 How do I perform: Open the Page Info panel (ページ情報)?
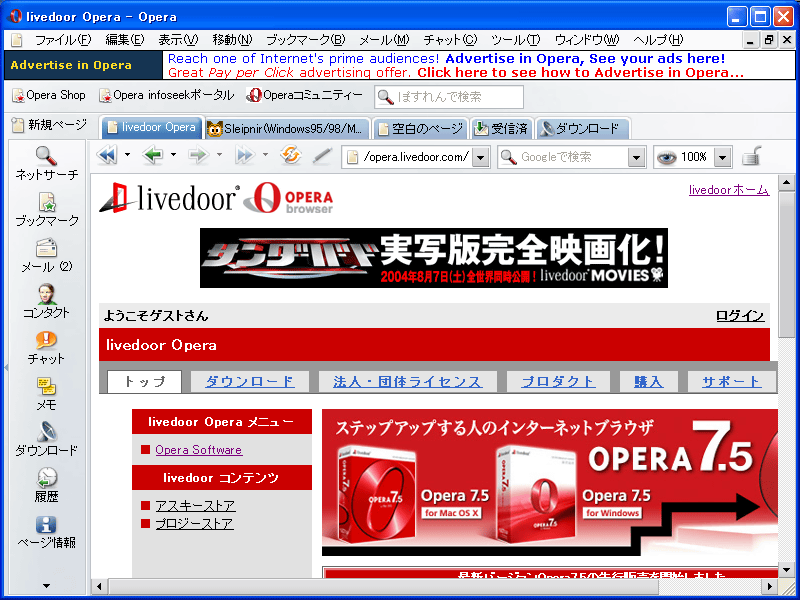coord(46,531)
